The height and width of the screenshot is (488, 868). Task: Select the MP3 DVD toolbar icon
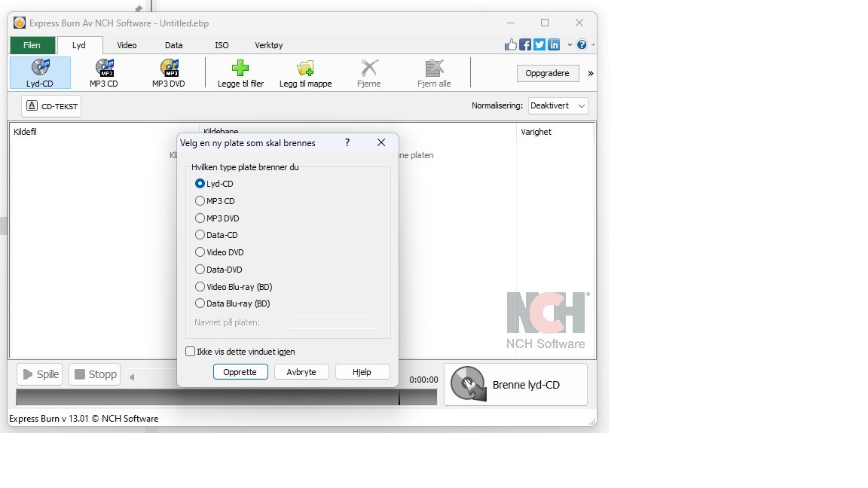pyautogui.click(x=169, y=72)
